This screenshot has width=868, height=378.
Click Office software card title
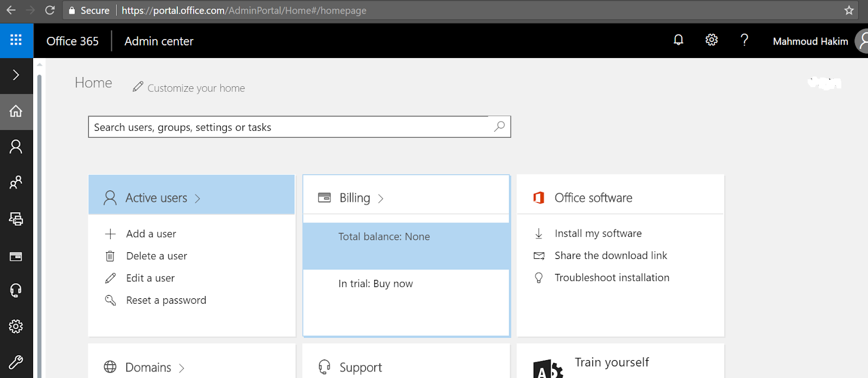point(593,198)
